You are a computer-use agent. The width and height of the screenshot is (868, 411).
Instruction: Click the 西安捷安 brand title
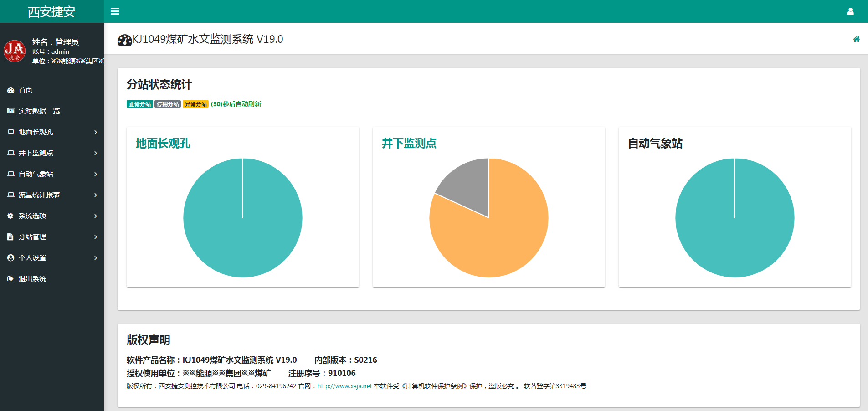51,12
